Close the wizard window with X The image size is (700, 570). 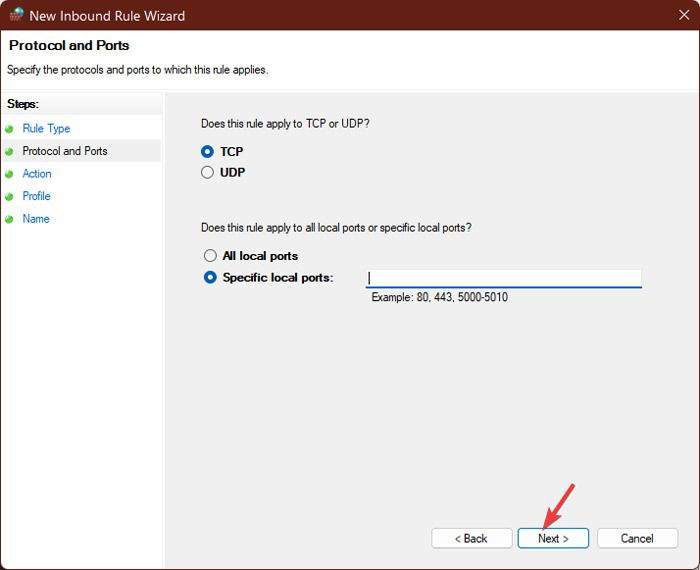684,15
